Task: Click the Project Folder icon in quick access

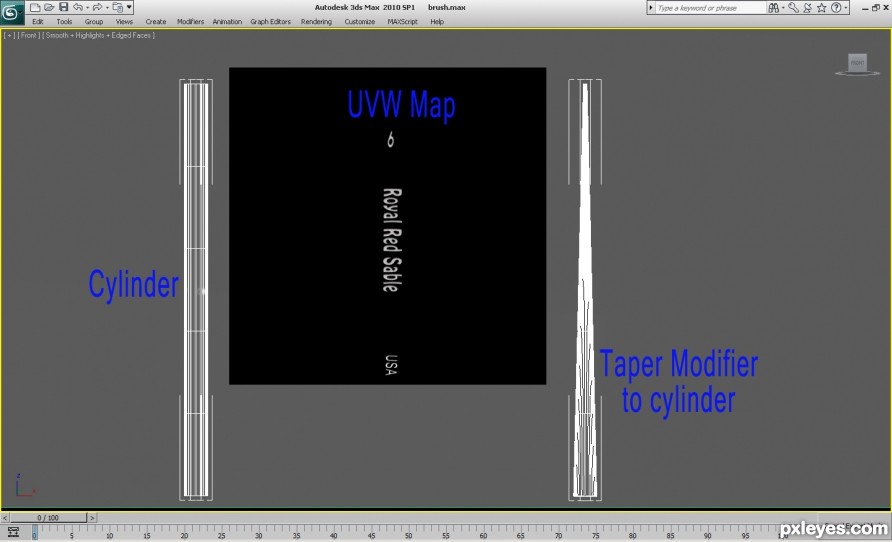Action: point(117,7)
